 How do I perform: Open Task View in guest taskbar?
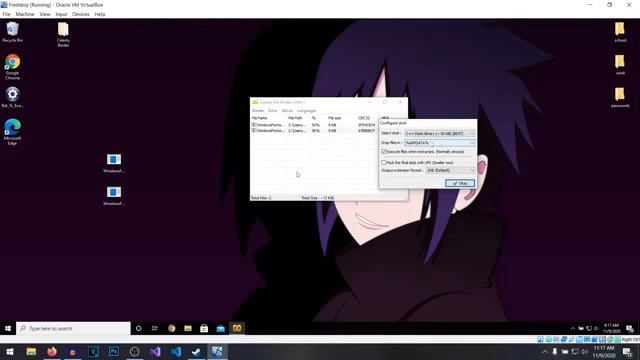coord(155,328)
